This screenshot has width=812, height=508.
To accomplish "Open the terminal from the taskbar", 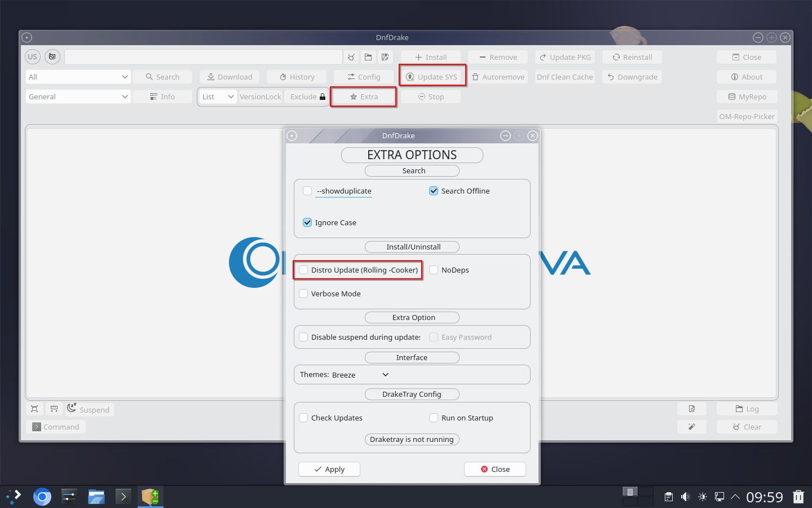I will [123, 497].
